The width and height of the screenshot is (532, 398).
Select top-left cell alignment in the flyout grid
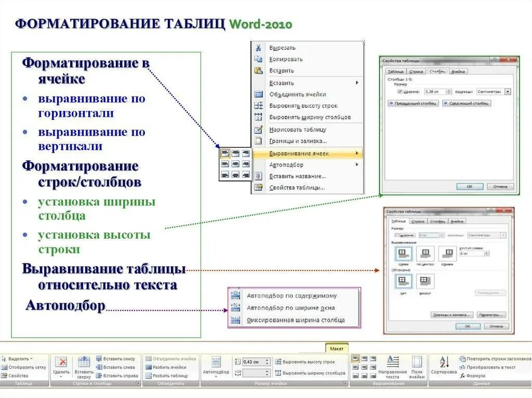click(x=225, y=153)
